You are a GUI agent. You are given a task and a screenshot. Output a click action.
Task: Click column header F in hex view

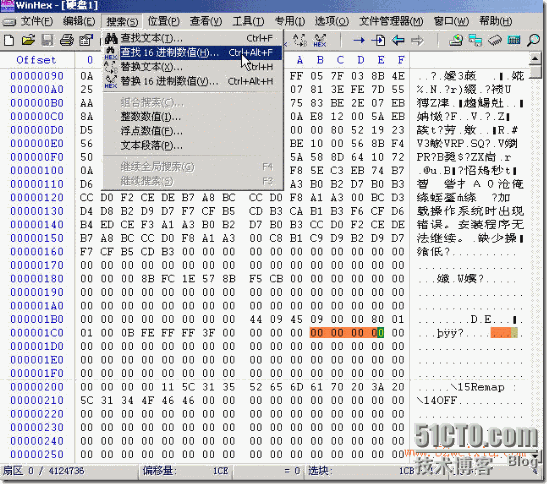pos(401,60)
